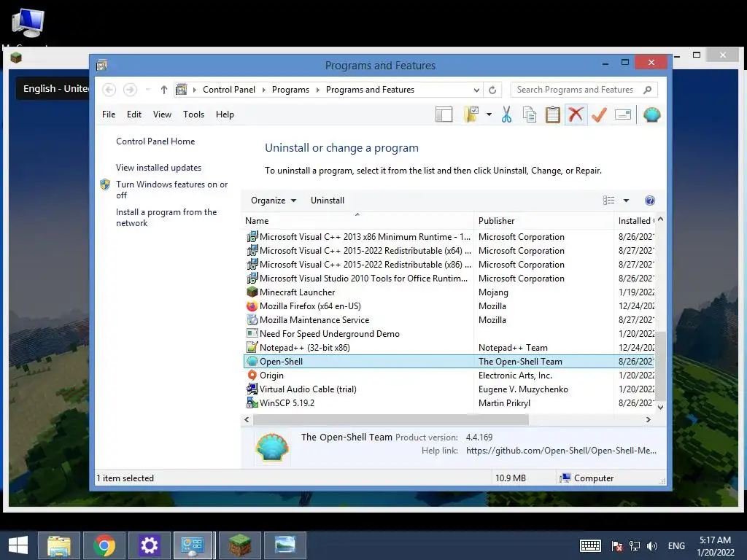Open File Explorer from the taskbar

pyautogui.click(x=58, y=545)
